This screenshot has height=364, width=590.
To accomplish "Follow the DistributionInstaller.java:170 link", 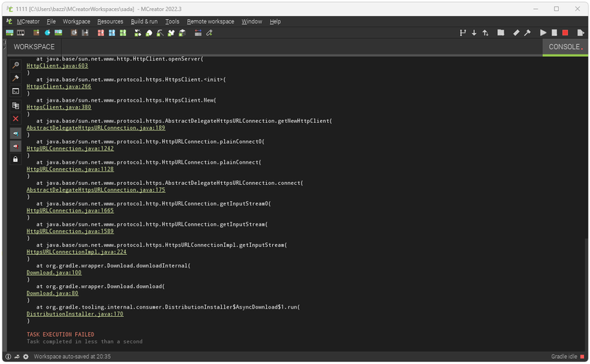I will [x=74, y=314].
